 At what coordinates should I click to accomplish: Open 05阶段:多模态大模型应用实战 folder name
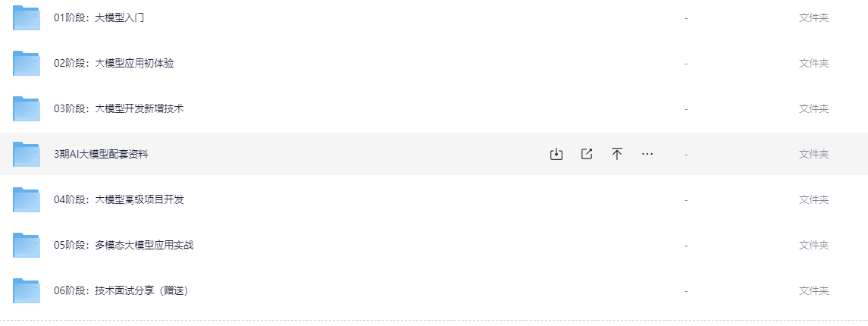click(124, 245)
